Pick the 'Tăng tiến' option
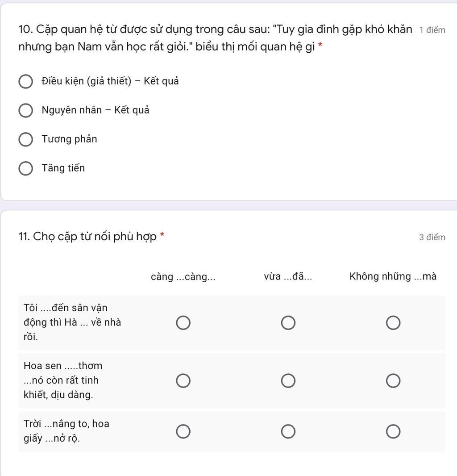457x476 pixels. click(x=26, y=168)
